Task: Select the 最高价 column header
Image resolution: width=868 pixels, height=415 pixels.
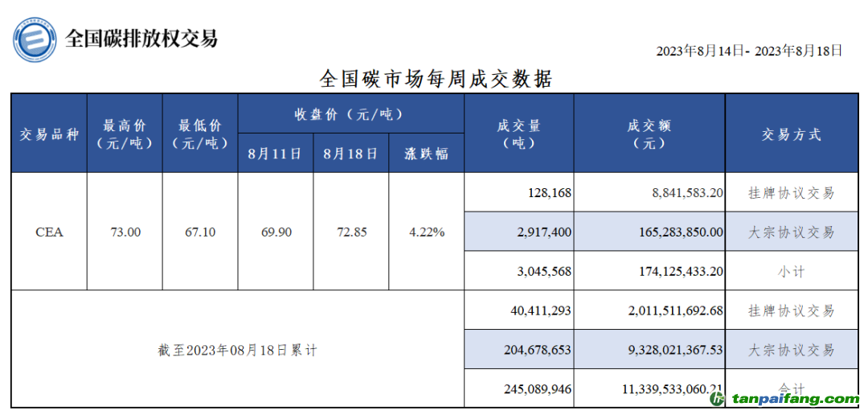Action: tap(125, 134)
